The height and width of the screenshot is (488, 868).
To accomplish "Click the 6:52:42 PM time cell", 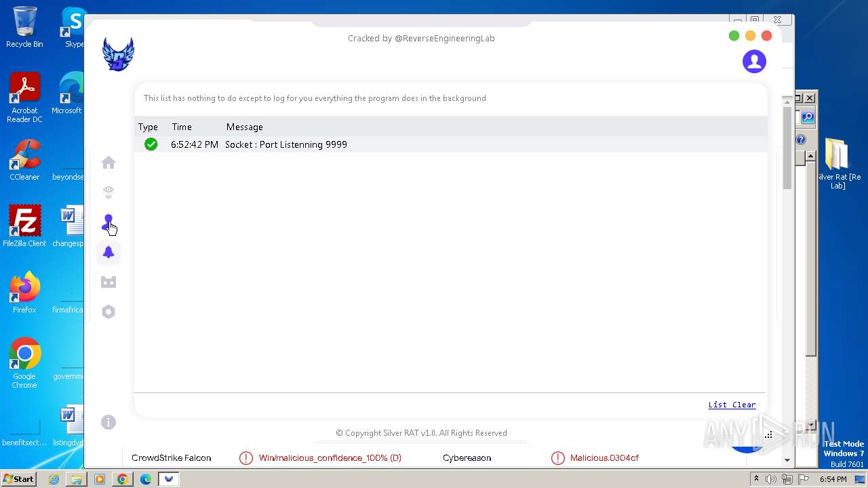I will pyautogui.click(x=195, y=144).
